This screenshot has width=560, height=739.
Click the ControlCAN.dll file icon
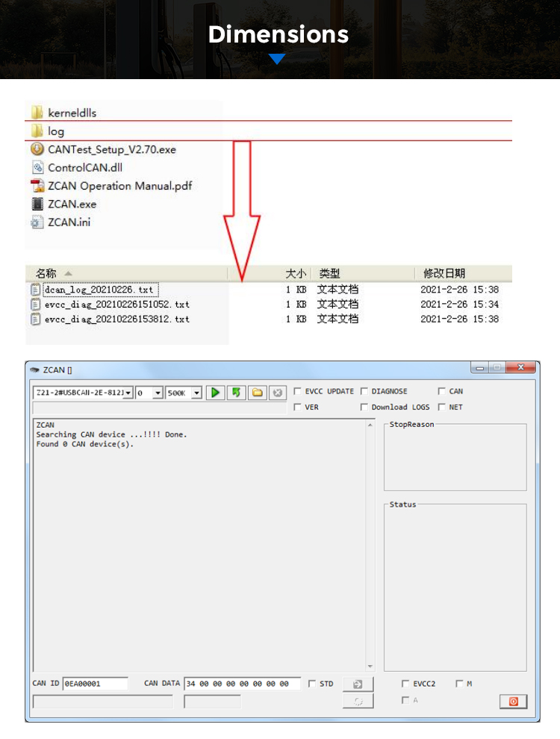37,167
